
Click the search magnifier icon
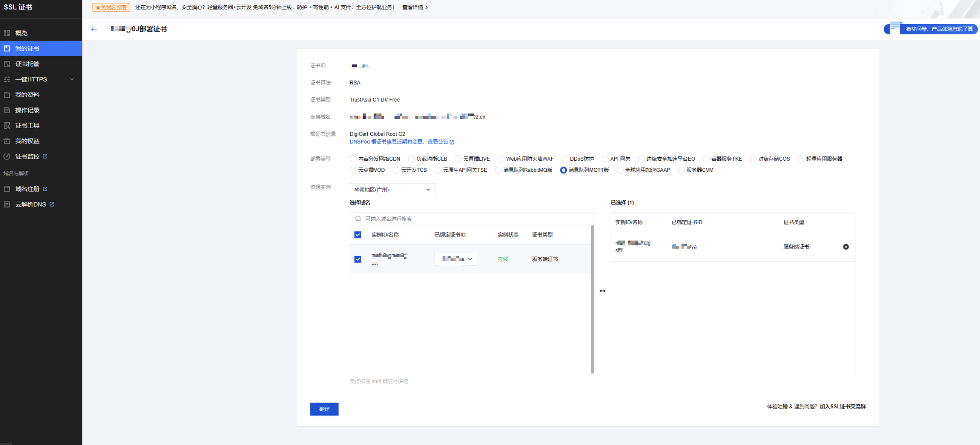point(358,219)
